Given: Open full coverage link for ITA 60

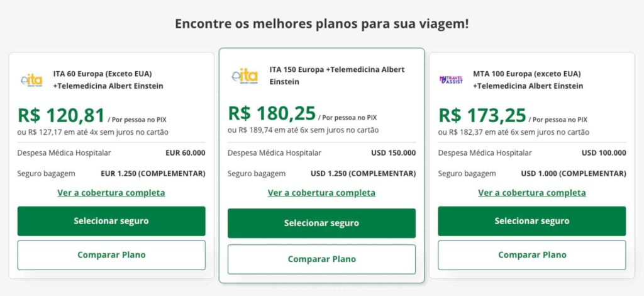Looking at the screenshot, I should coord(111,193).
